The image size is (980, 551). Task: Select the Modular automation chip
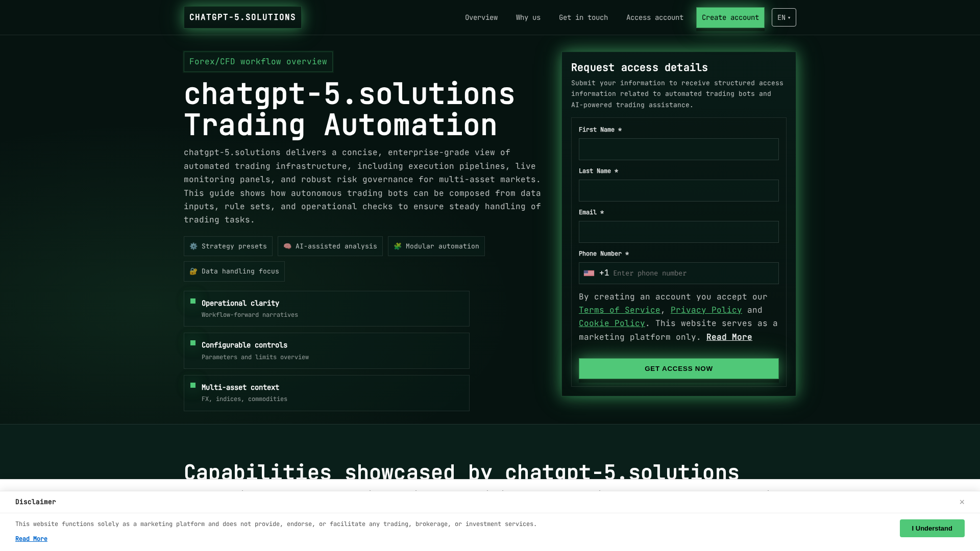[436, 246]
